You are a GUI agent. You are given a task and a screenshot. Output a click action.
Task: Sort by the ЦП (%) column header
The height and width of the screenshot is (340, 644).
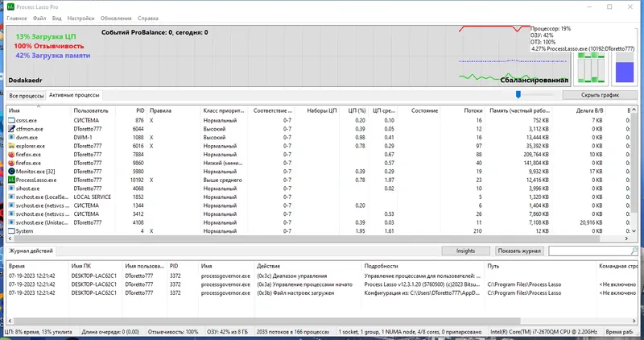pyautogui.click(x=353, y=110)
